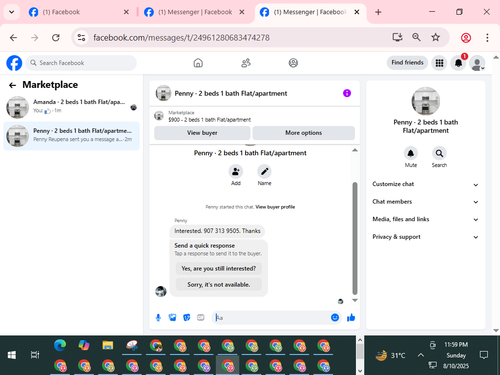The width and height of the screenshot is (500, 375).
Task: Open the Chrome three-dot menu
Action: click(x=487, y=38)
